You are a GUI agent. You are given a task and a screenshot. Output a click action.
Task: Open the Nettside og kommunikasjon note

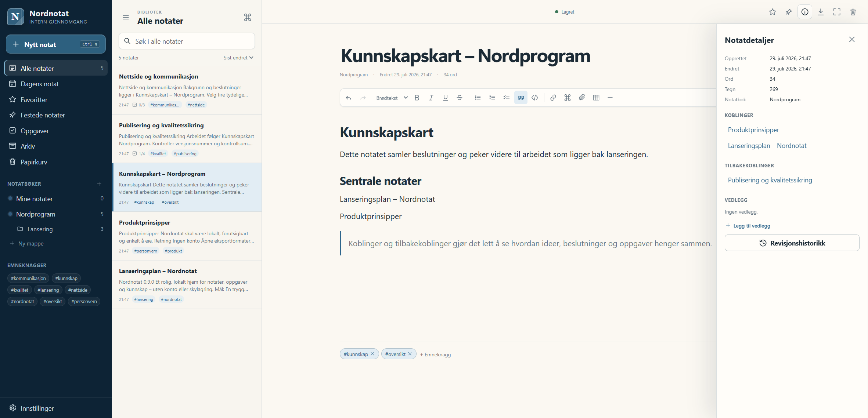[187, 90]
